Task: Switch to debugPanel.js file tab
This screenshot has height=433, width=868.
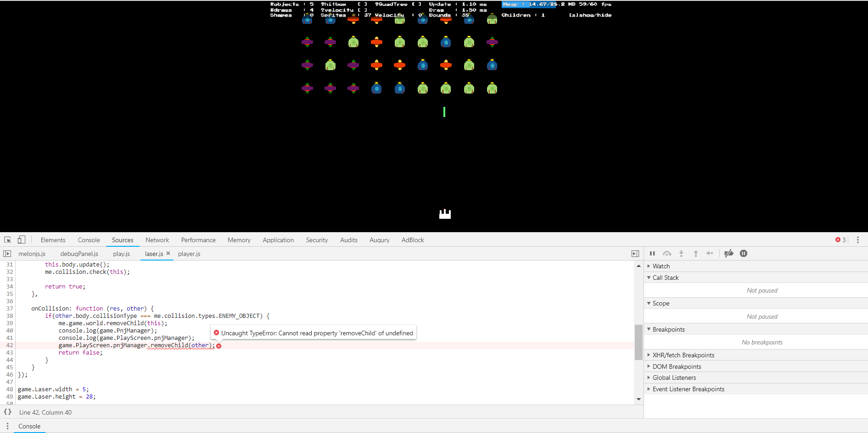Action: click(79, 254)
